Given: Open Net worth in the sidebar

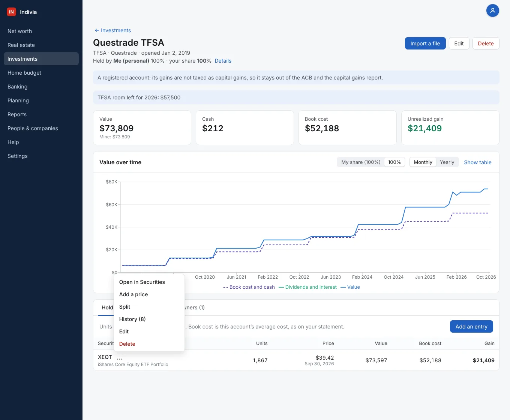Looking at the screenshot, I should tap(41, 31).
